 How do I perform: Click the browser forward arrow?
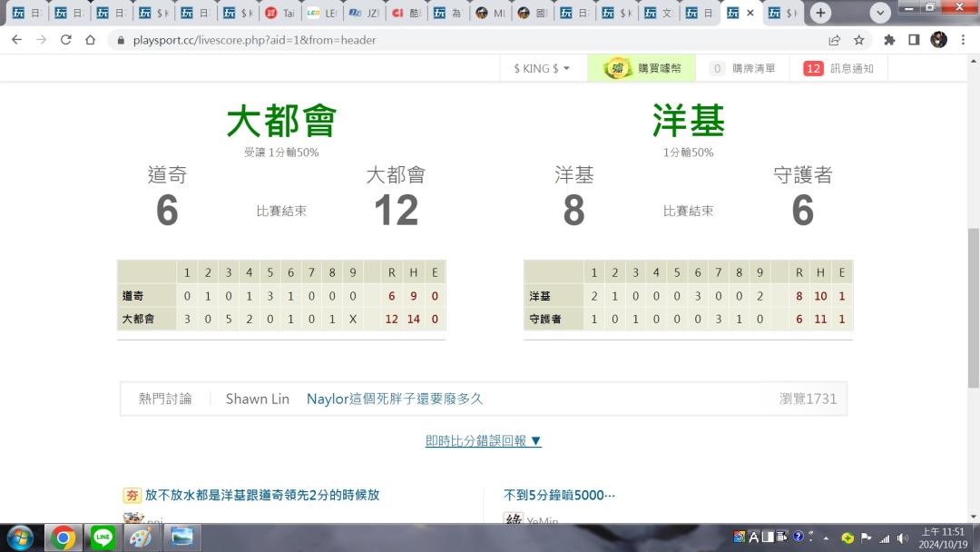tap(41, 40)
